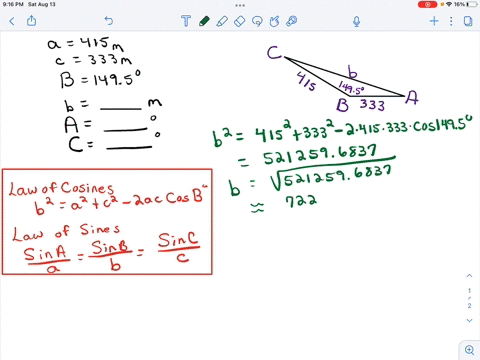Select the Text tool

186,21
